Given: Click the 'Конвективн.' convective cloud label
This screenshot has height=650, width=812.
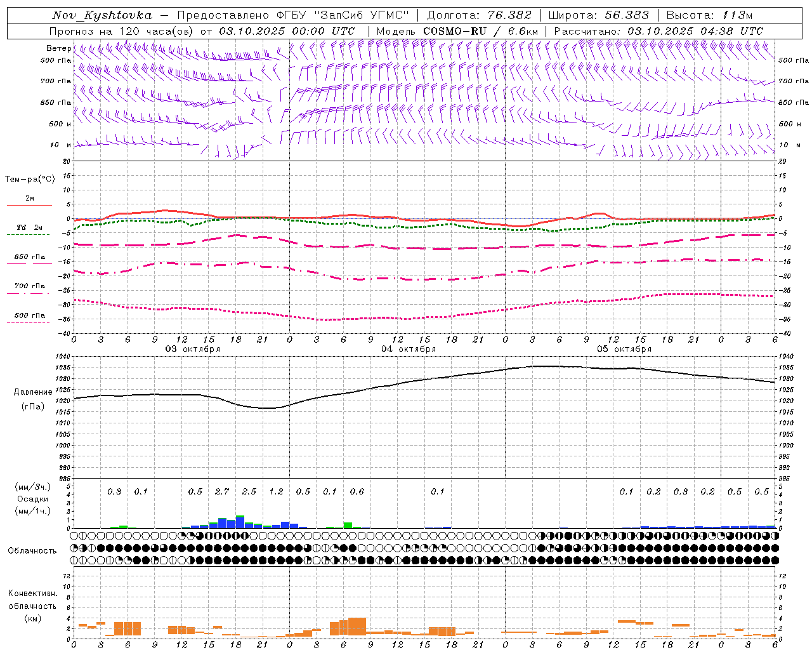Looking at the screenshot, I should point(32,594).
